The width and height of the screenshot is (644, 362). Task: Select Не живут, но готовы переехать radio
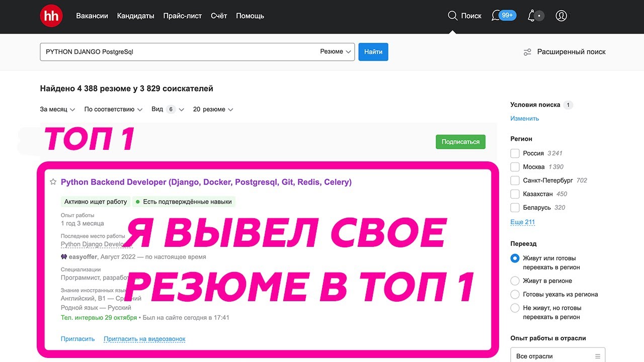click(x=515, y=308)
